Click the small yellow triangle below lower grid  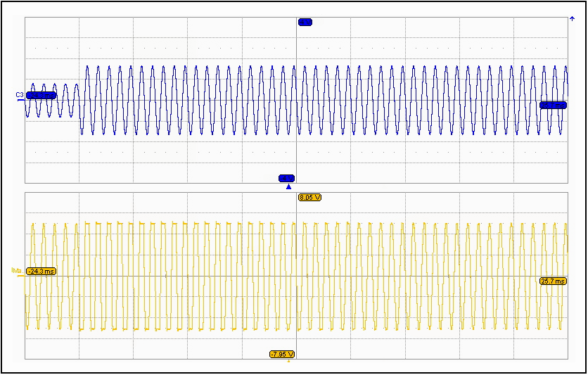[288, 360]
